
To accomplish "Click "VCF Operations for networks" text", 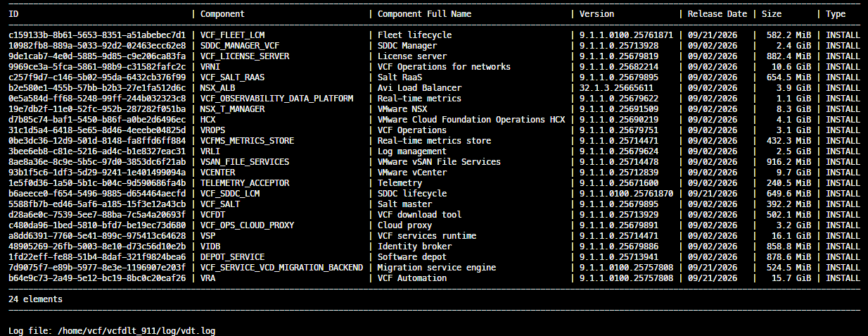I will click(x=444, y=67).
